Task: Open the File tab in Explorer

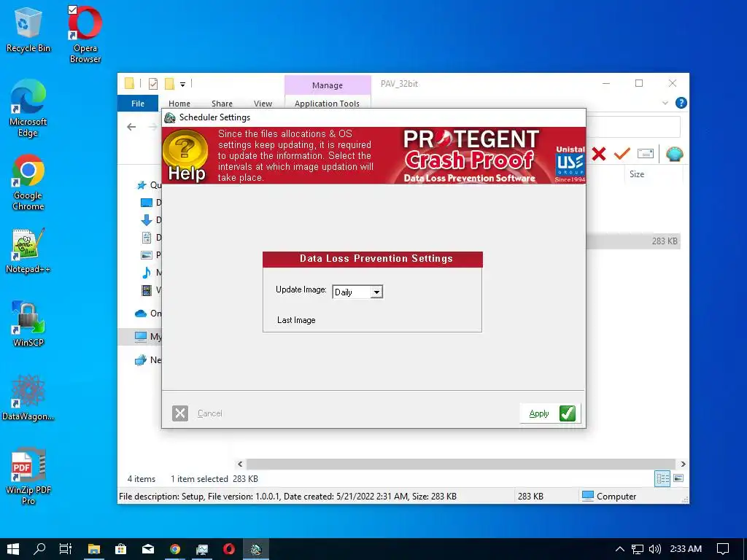Action: [138, 104]
